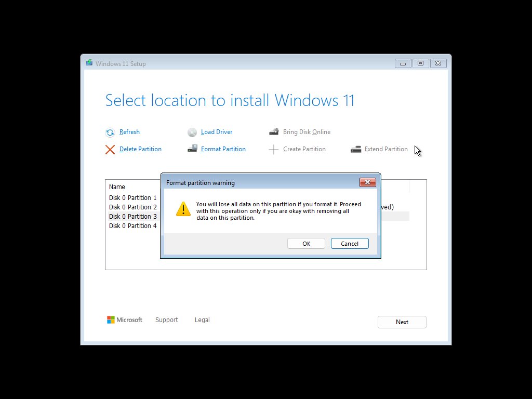
Task: Click the Windows 11 Setup title icon
Action: point(89,63)
